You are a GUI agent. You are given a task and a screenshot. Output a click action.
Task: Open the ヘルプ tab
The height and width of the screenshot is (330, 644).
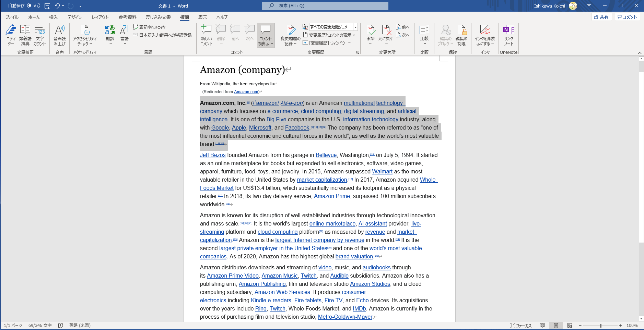(222, 17)
